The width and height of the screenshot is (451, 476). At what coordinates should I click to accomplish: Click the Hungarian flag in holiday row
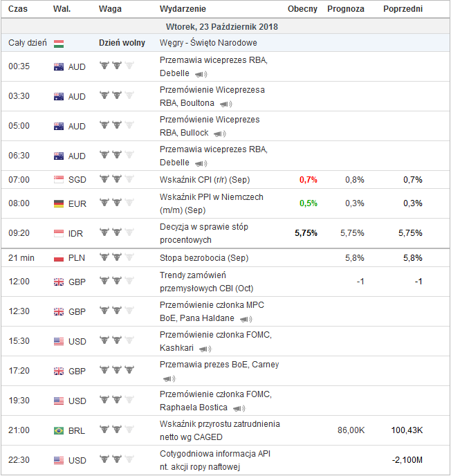coord(59,43)
